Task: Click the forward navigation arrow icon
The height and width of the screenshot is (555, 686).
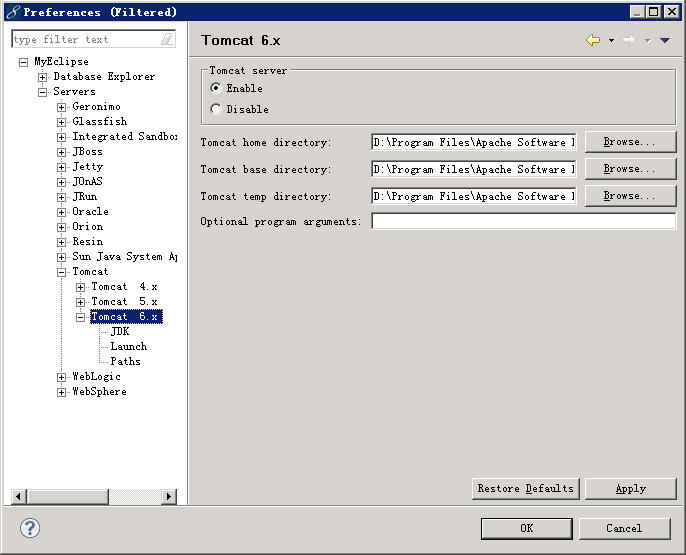Action: point(629,40)
